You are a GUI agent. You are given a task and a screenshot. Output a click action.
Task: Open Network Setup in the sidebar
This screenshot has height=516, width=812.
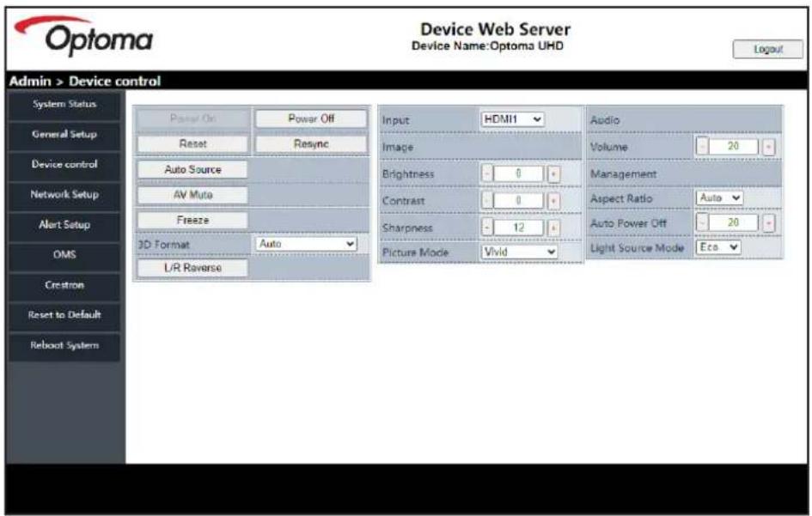click(x=64, y=195)
